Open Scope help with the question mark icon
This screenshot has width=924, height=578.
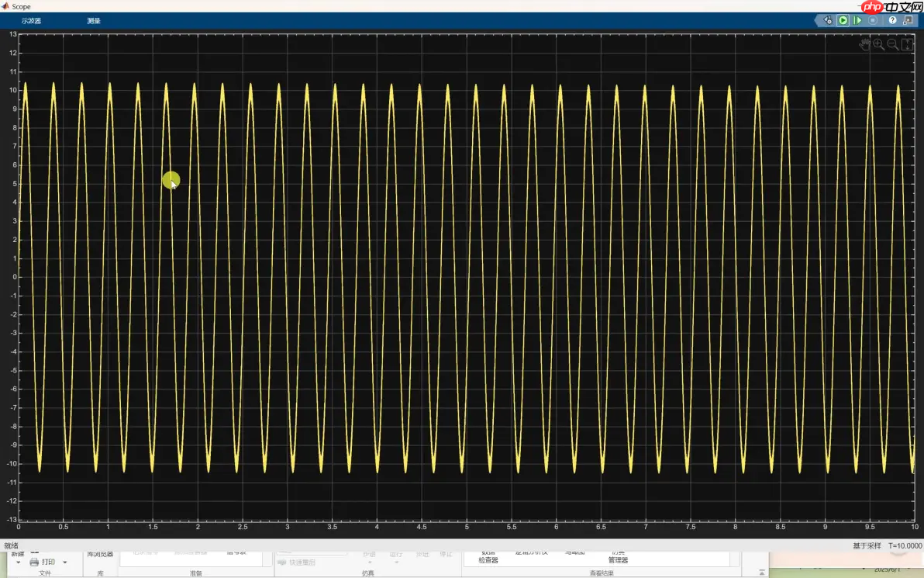[x=891, y=20]
